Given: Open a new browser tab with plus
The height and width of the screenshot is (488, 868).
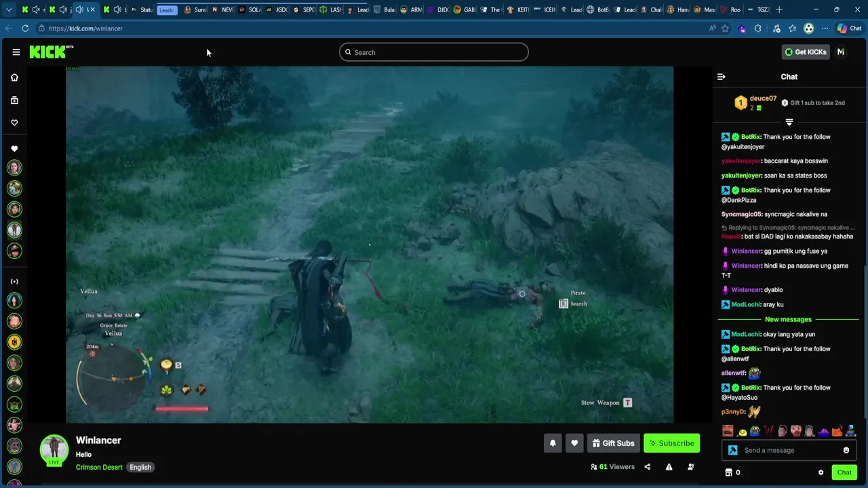Looking at the screenshot, I should 779,9.
